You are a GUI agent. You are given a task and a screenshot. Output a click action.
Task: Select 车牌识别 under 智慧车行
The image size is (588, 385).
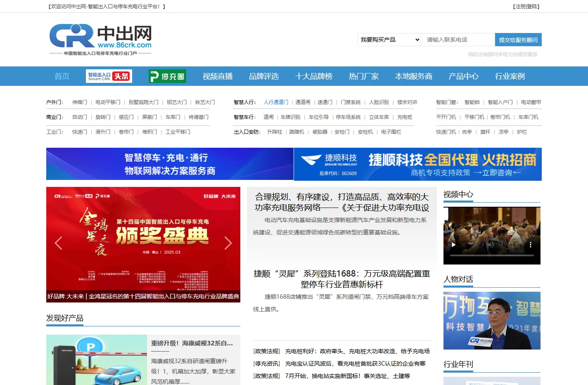click(x=290, y=117)
